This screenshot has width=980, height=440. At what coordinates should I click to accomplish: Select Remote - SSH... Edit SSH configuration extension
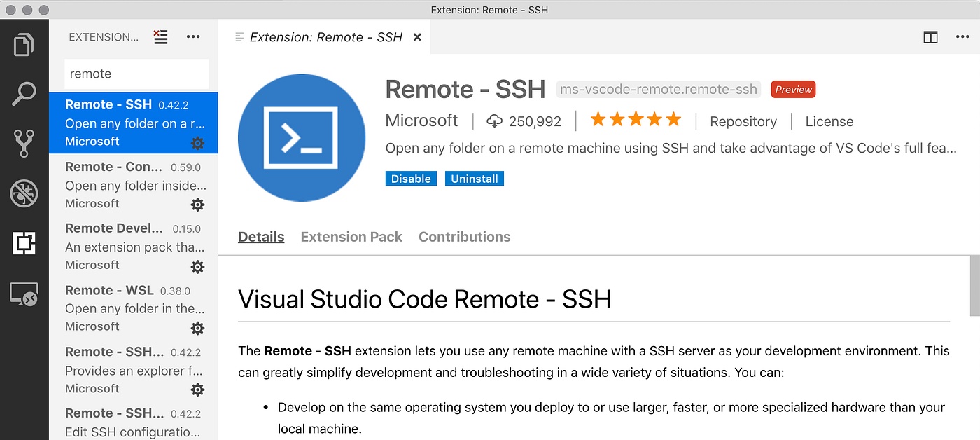pos(133,422)
